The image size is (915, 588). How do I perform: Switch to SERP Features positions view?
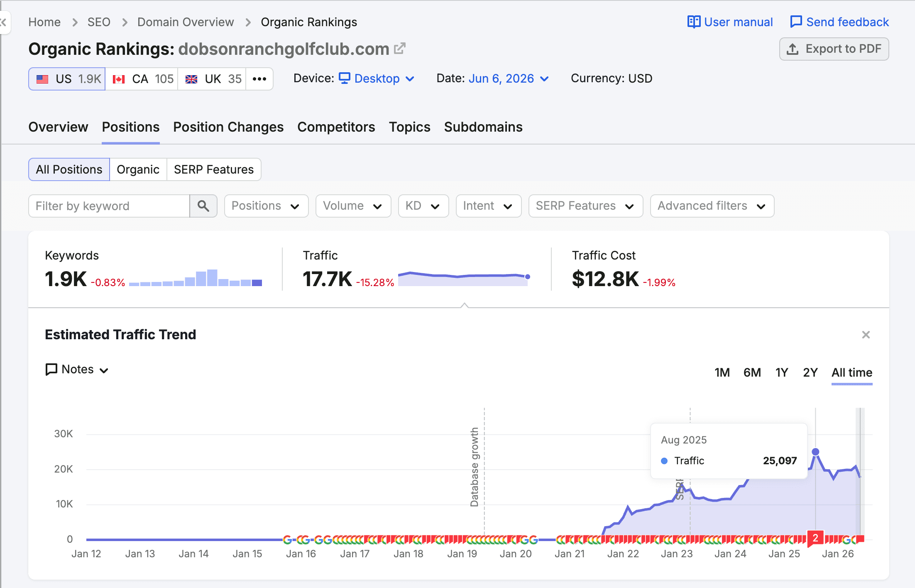pyautogui.click(x=214, y=169)
